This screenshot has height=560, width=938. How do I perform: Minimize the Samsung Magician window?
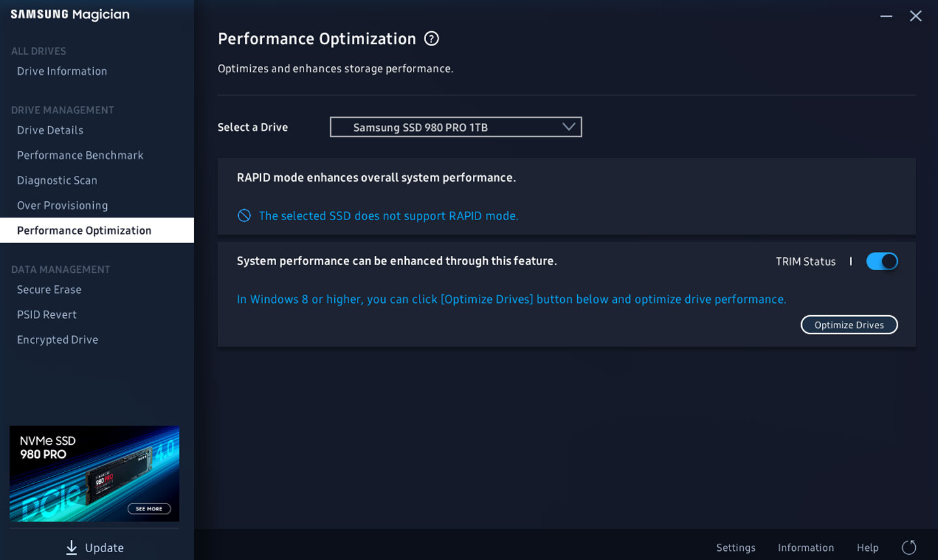coord(886,16)
